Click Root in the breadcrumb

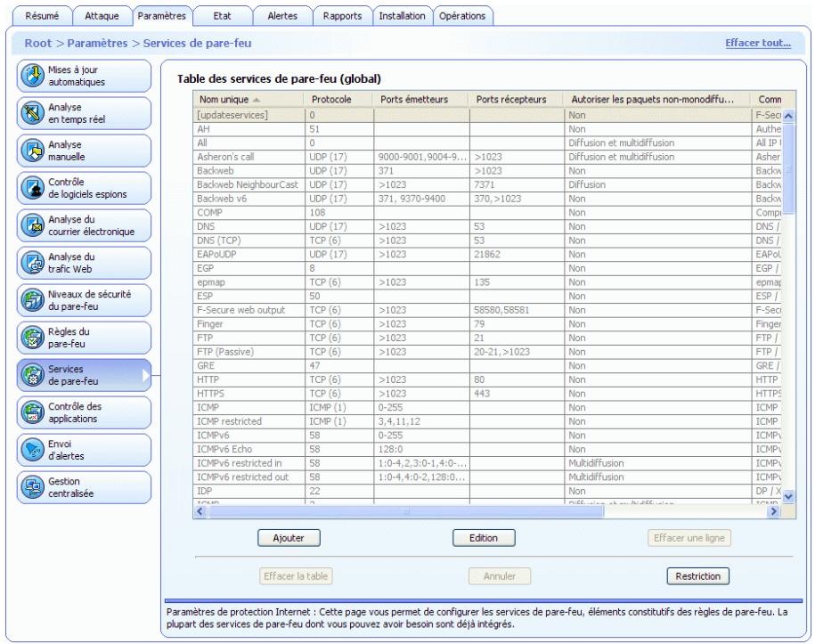pos(38,43)
